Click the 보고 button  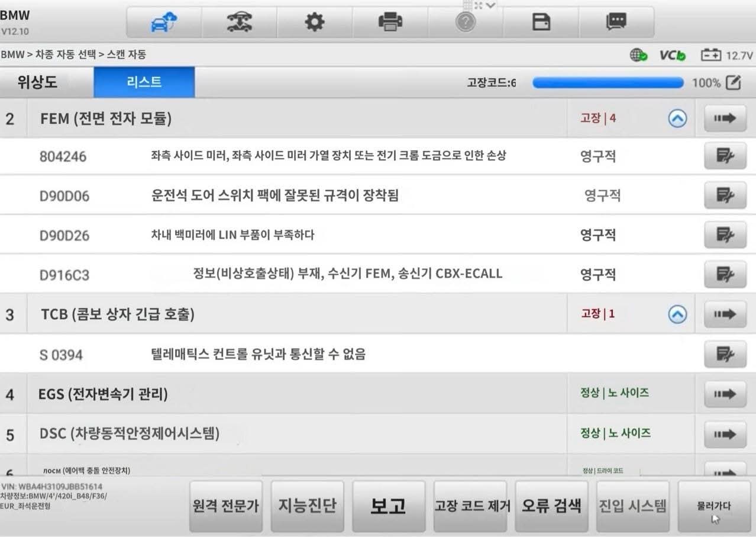tap(389, 506)
